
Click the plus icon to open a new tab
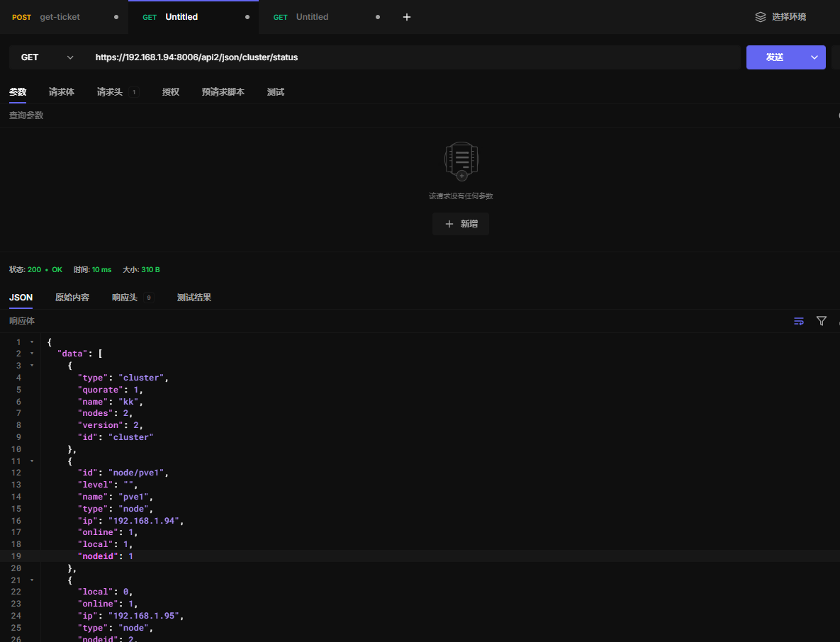407,17
